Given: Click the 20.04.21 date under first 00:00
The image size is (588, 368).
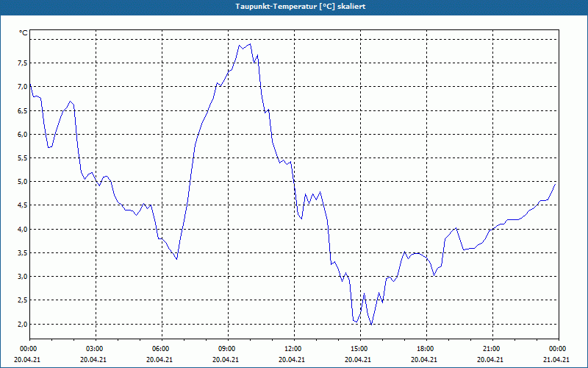Looking at the screenshot, I should (x=27, y=359).
